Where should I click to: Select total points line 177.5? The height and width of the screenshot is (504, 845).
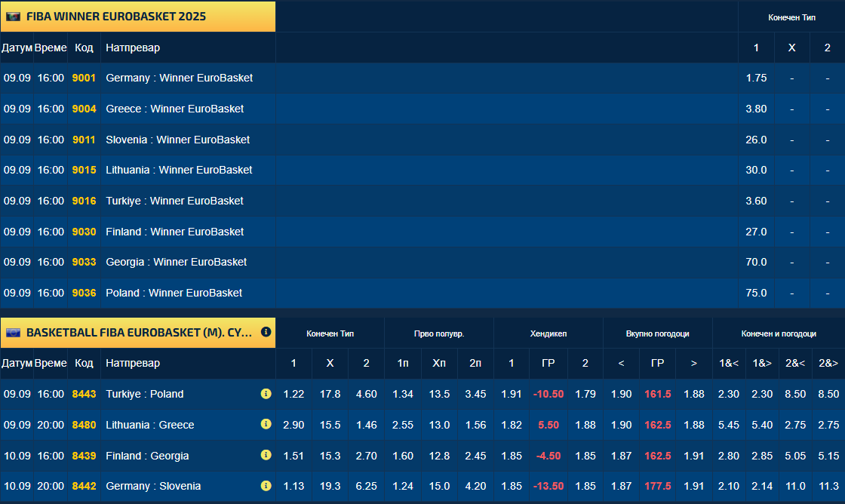pyautogui.click(x=657, y=486)
